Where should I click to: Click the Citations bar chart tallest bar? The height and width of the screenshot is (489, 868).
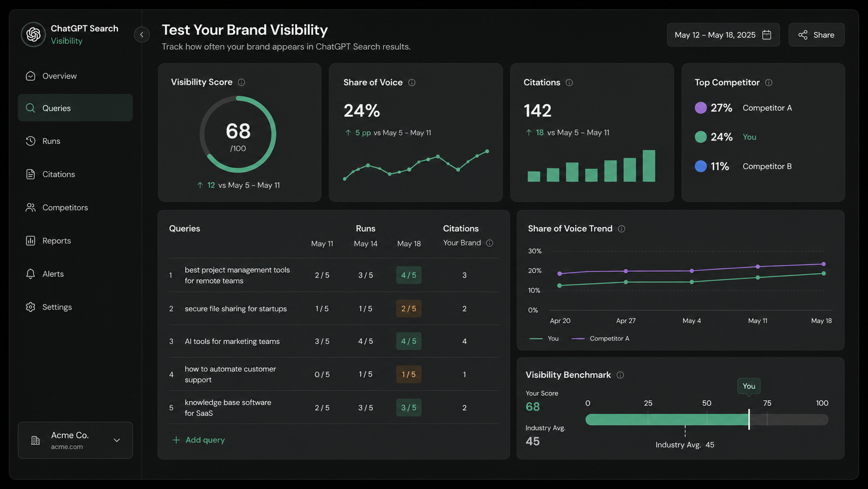(x=649, y=166)
